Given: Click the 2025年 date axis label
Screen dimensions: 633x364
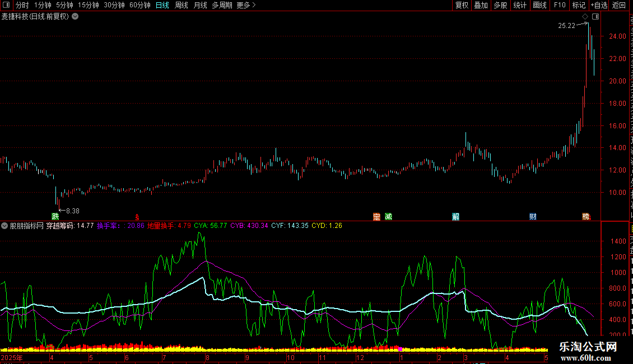Looking at the screenshot, I should tap(12, 357).
